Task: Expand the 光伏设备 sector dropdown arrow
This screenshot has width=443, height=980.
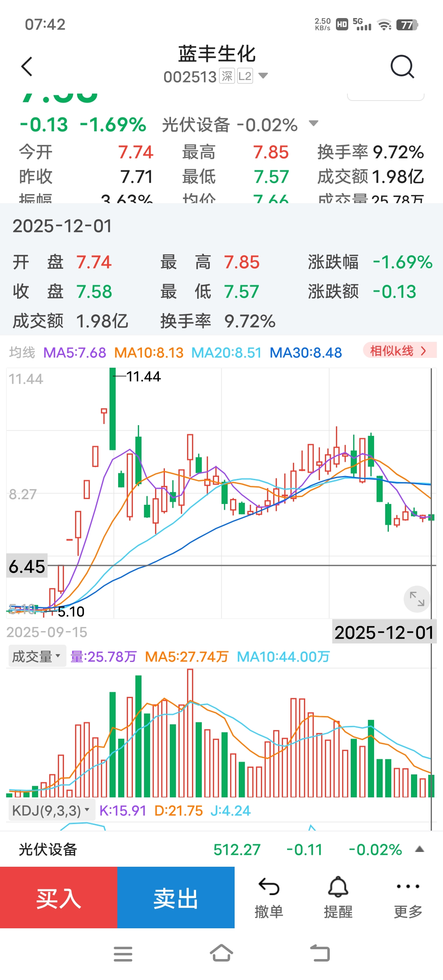Action: coord(313,123)
